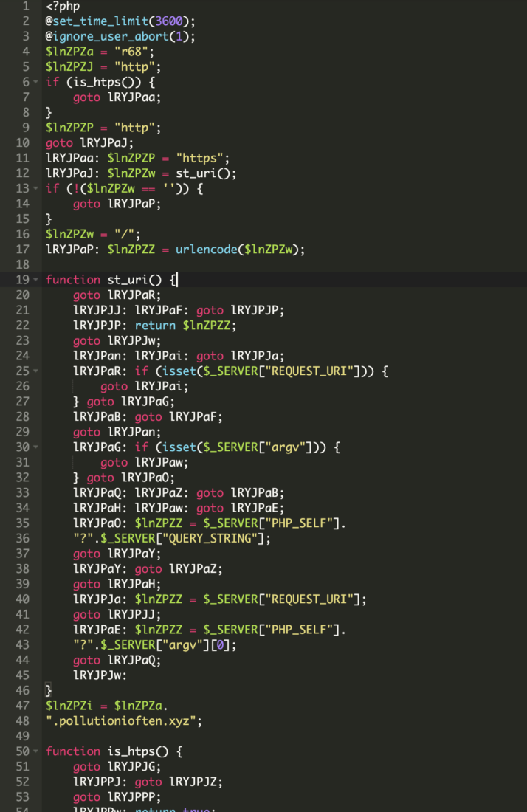Screen dimensions: 527x812
Task: Click line number 1 in the gutter
Action: pyautogui.click(x=25, y=6)
